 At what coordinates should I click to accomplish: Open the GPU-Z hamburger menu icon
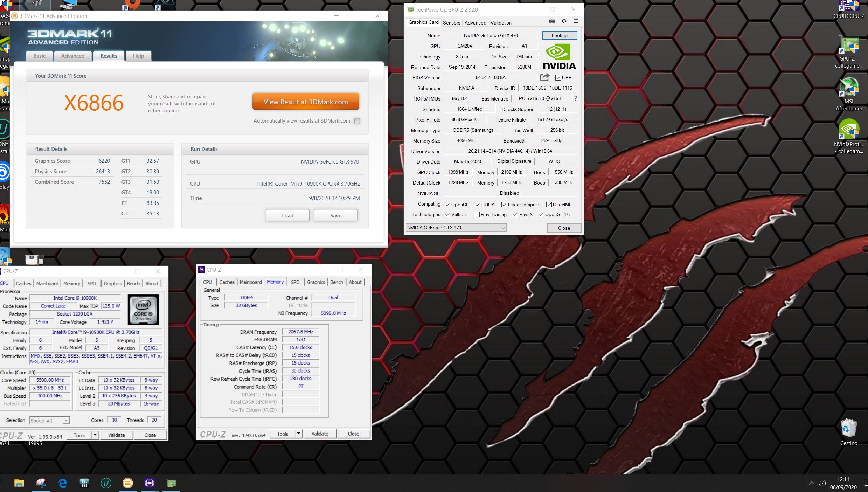pos(576,21)
